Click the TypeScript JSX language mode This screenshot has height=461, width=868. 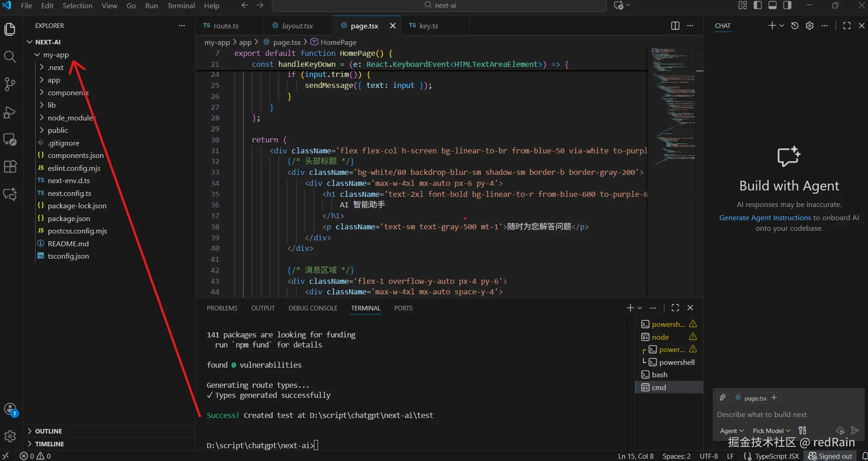pos(776,456)
